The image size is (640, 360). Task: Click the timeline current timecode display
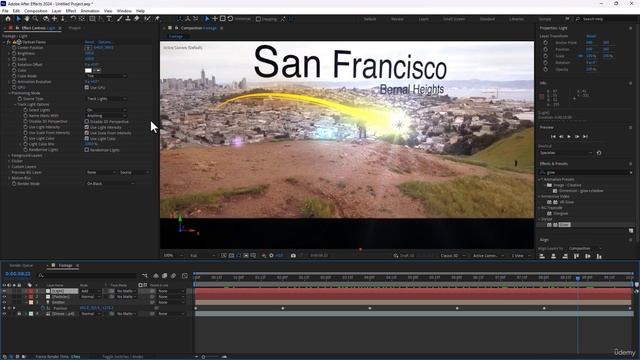click(x=18, y=274)
